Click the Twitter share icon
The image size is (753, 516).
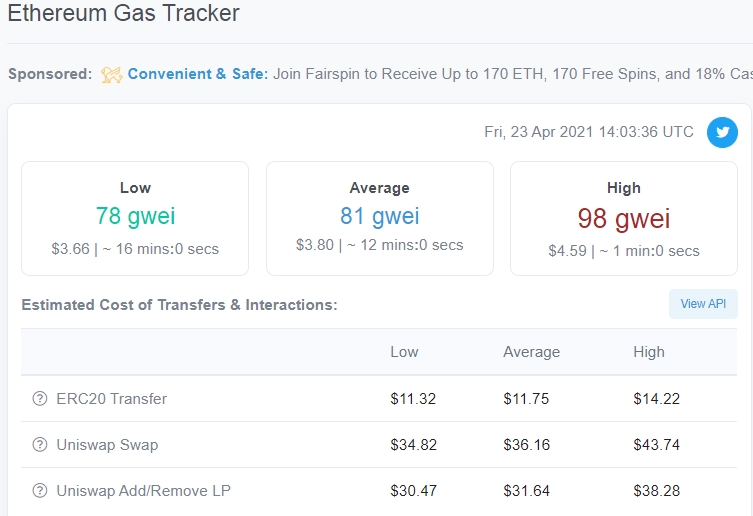pos(722,132)
